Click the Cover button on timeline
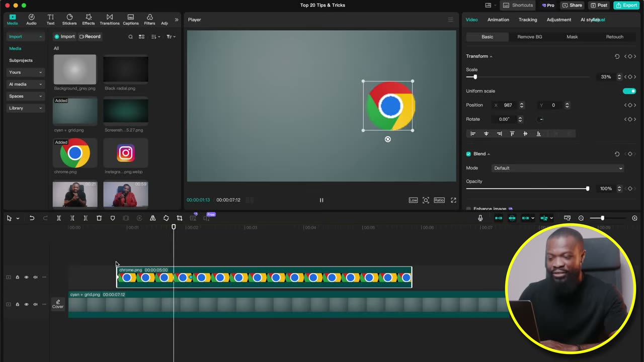 click(58, 304)
